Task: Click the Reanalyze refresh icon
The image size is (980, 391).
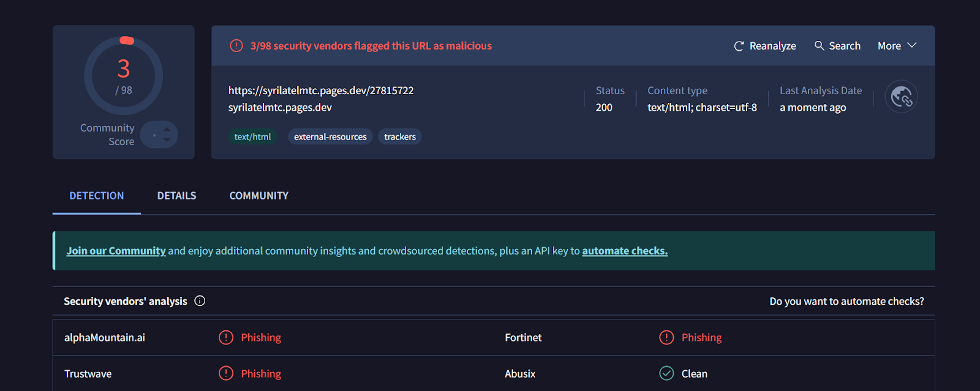Action: (739, 46)
